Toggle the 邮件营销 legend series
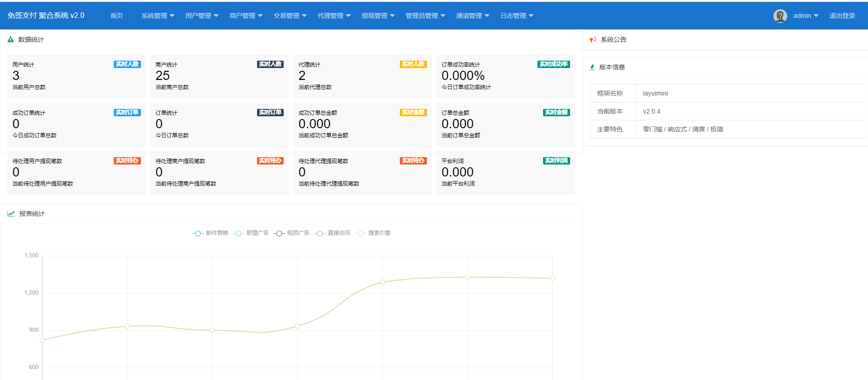Image resolution: width=868 pixels, height=380 pixels. pos(210,233)
